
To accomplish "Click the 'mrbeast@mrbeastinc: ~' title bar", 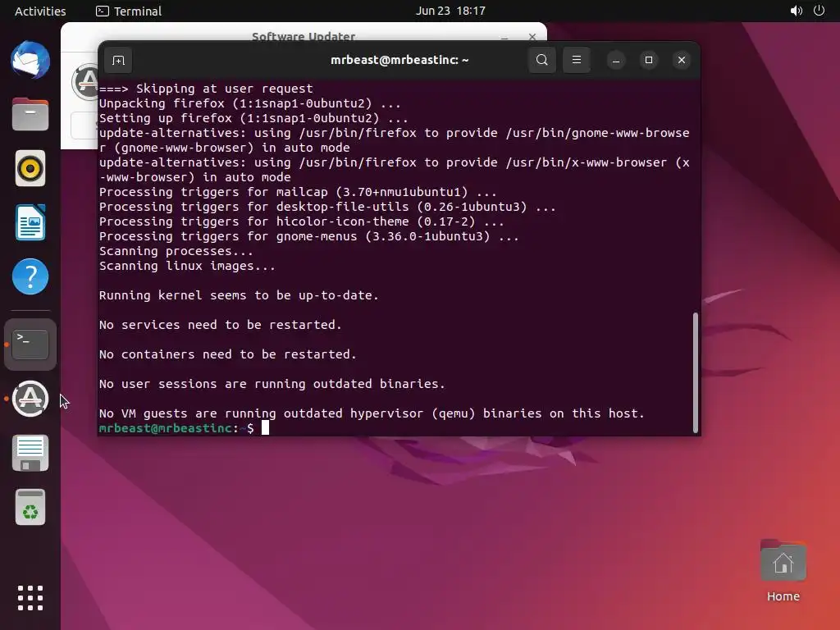I will [x=399, y=60].
